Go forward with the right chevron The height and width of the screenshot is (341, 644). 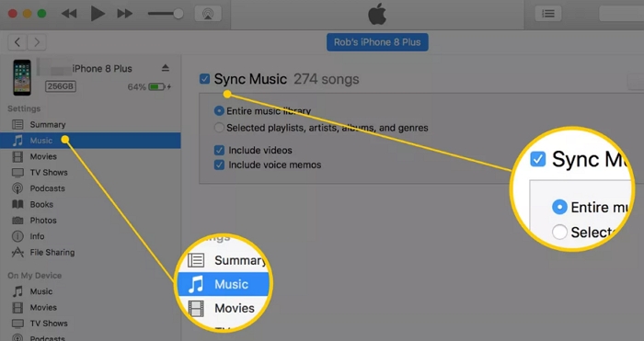click(37, 42)
